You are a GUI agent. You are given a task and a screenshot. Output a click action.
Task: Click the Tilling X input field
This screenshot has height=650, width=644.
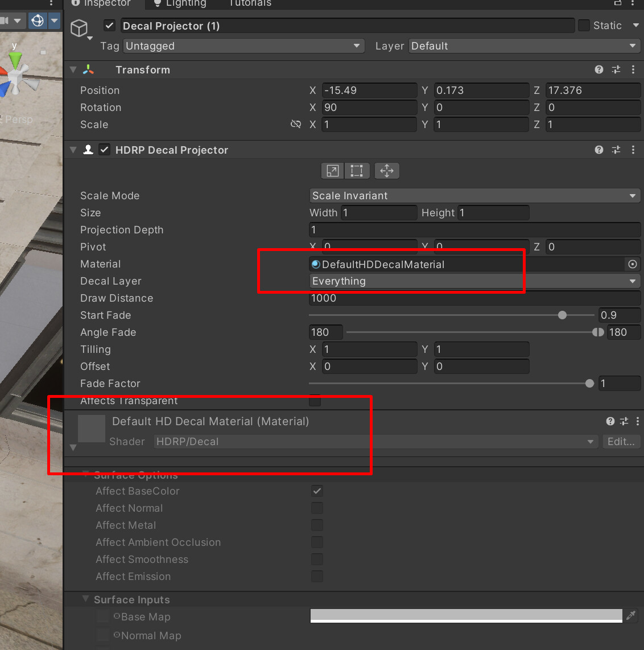[369, 349]
